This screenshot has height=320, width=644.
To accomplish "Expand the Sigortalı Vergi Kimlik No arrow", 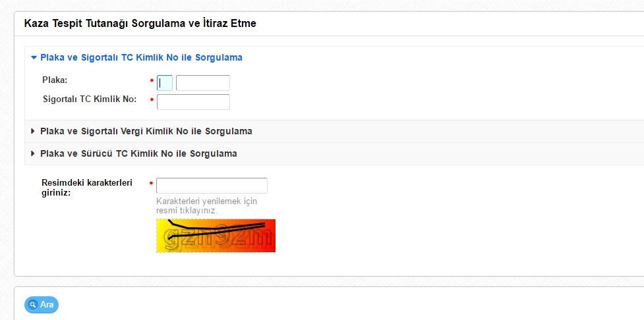I will 33,131.
